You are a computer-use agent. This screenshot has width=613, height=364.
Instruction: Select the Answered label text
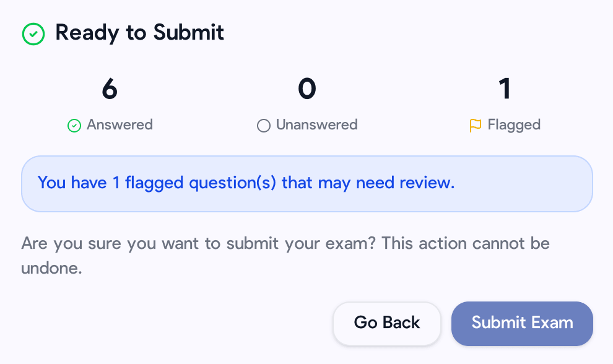(x=120, y=125)
